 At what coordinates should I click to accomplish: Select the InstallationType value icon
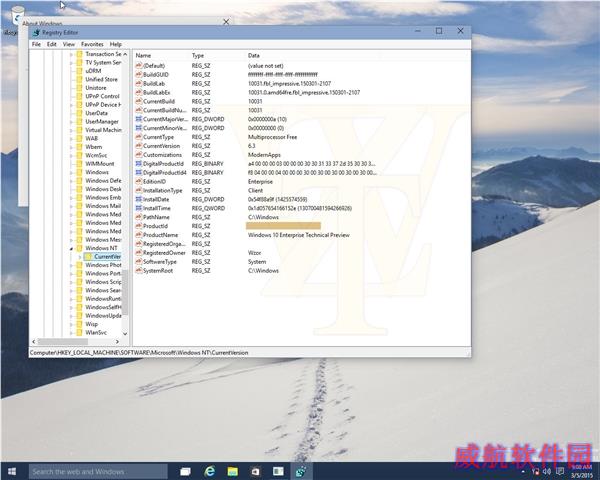pyautogui.click(x=139, y=191)
